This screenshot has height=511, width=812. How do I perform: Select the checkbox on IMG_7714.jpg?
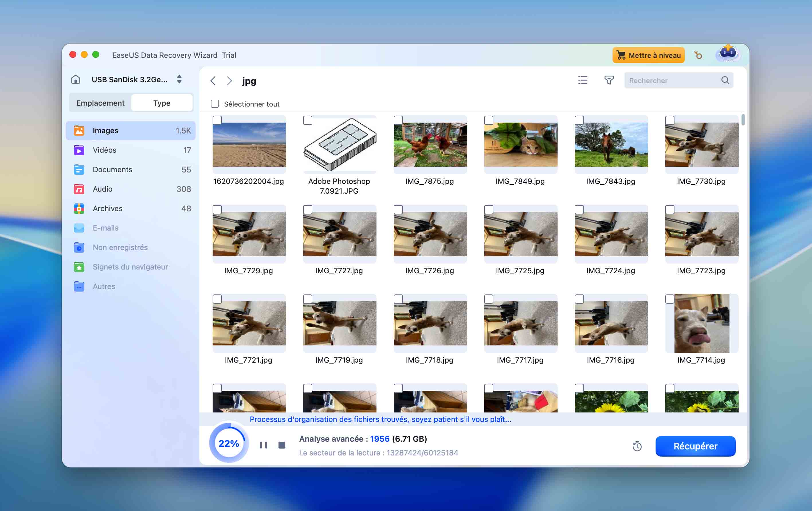(x=670, y=299)
